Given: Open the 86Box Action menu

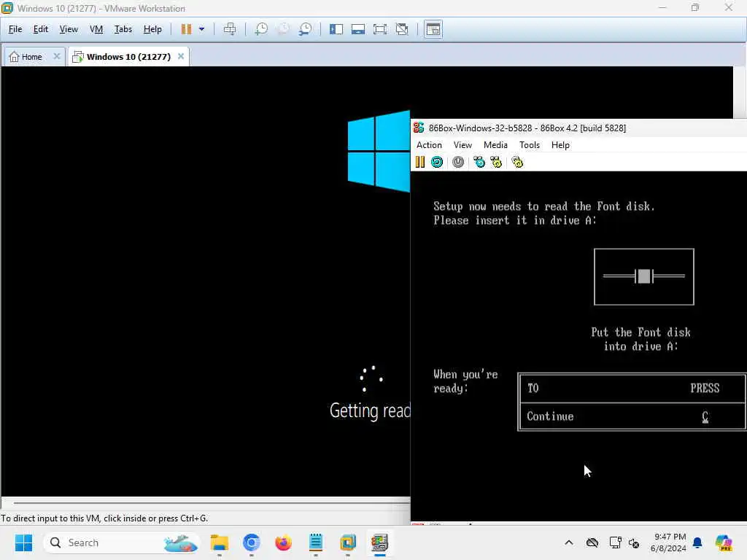Looking at the screenshot, I should click(x=429, y=145).
